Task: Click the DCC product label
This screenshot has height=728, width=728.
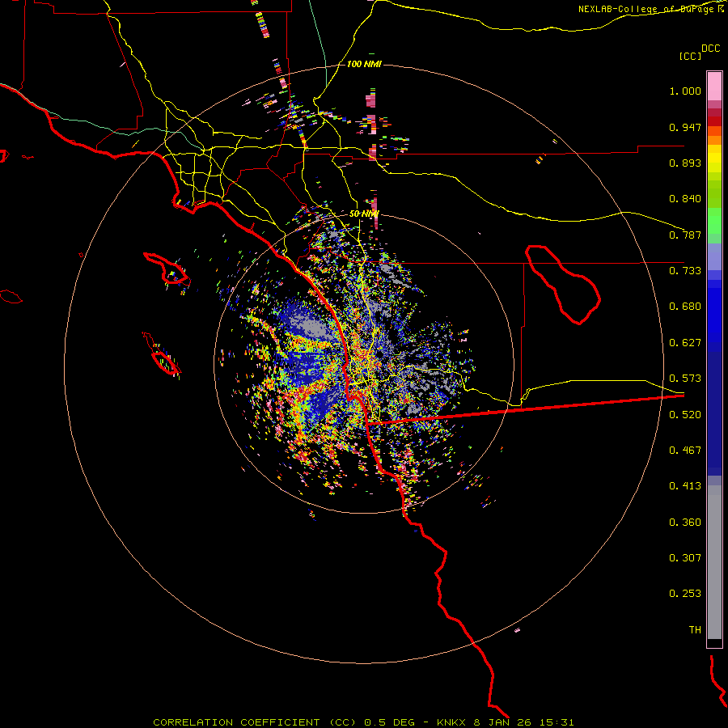Action: point(710,49)
